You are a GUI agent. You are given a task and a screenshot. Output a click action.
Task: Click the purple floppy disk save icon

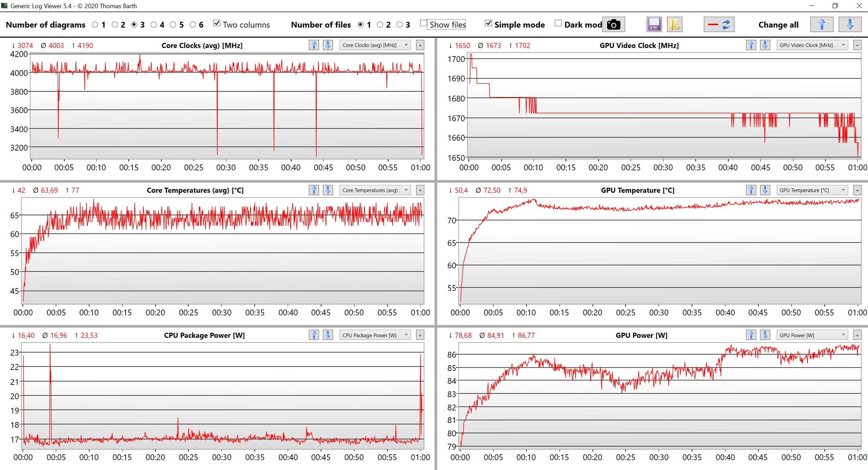[654, 24]
